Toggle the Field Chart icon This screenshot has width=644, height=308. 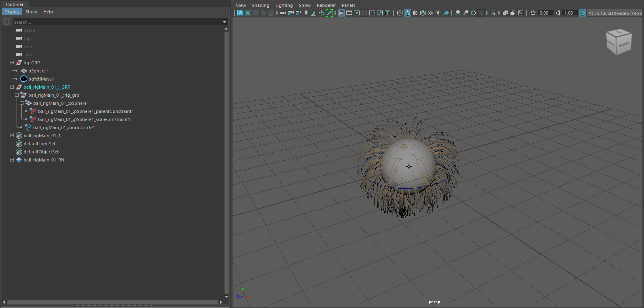372,13
